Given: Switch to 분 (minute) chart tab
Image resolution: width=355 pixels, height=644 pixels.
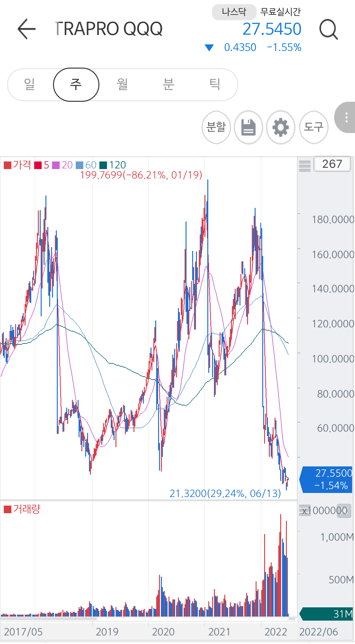Looking at the screenshot, I should [168, 84].
